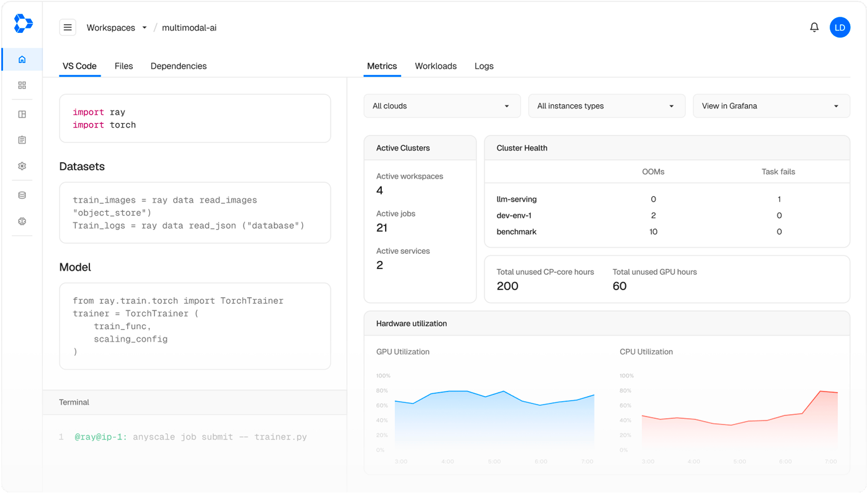
Task: Open the View in Grafana dropdown
Action: point(772,106)
